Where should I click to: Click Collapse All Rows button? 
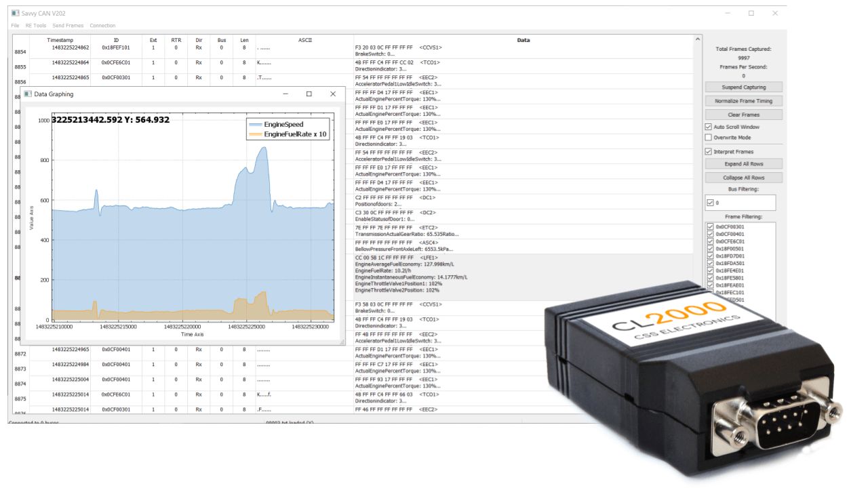[745, 177]
